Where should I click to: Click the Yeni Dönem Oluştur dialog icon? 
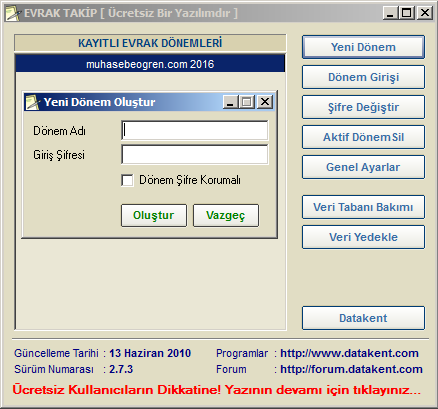pyautogui.click(x=33, y=102)
